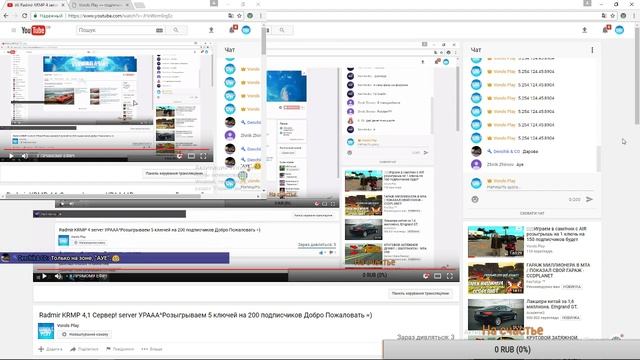Enter fullscreen on the top-left nested player
The width and height of the screenshot is (640, 360).
pyautogui.click(x=203, y=156)
